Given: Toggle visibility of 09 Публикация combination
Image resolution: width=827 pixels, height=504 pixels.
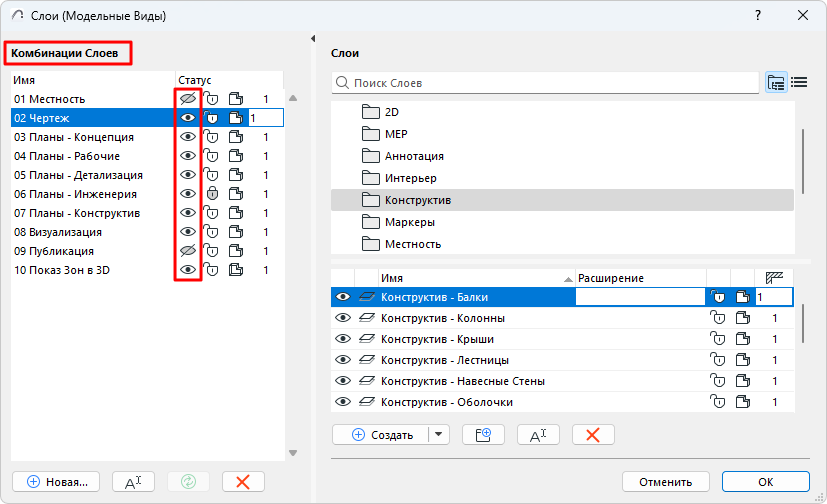Looking at the screenshot, I should [x=187, y=251].
